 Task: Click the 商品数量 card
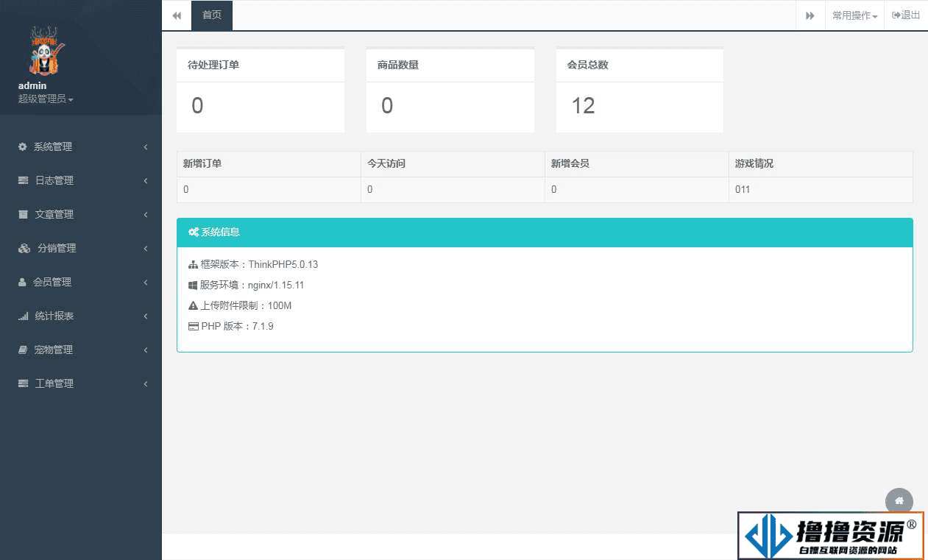click(450, 90)
